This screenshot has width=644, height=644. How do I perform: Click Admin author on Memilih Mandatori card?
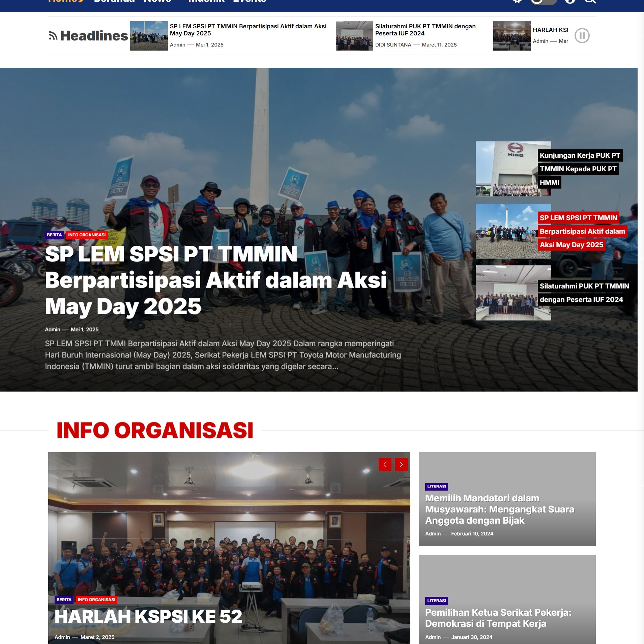(433, 533)
